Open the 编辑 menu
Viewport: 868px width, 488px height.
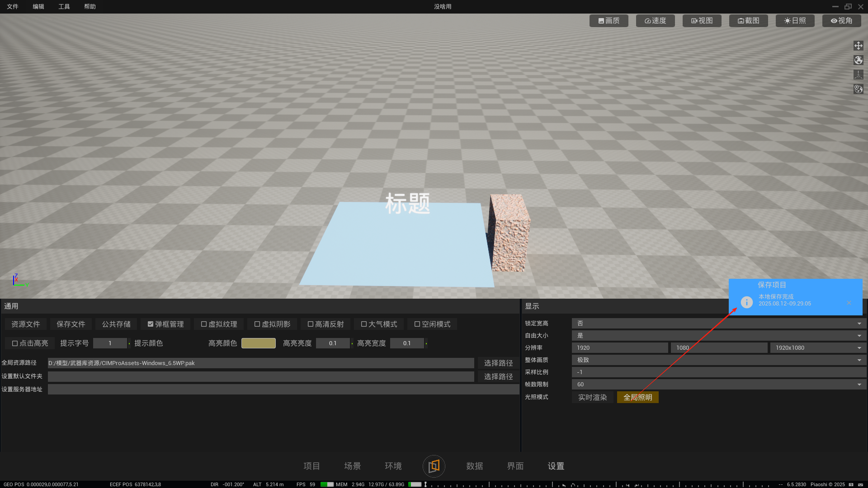38,6
